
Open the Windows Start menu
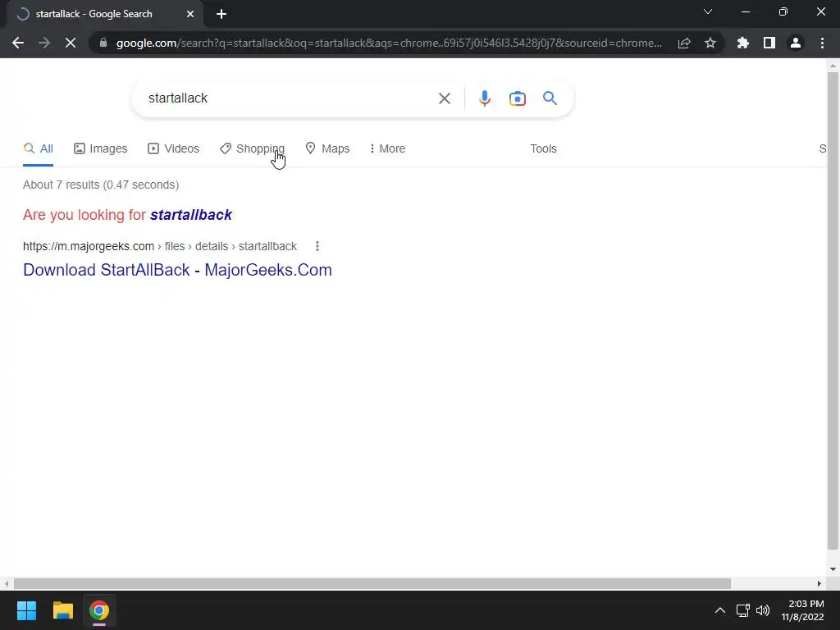point(26,610)
